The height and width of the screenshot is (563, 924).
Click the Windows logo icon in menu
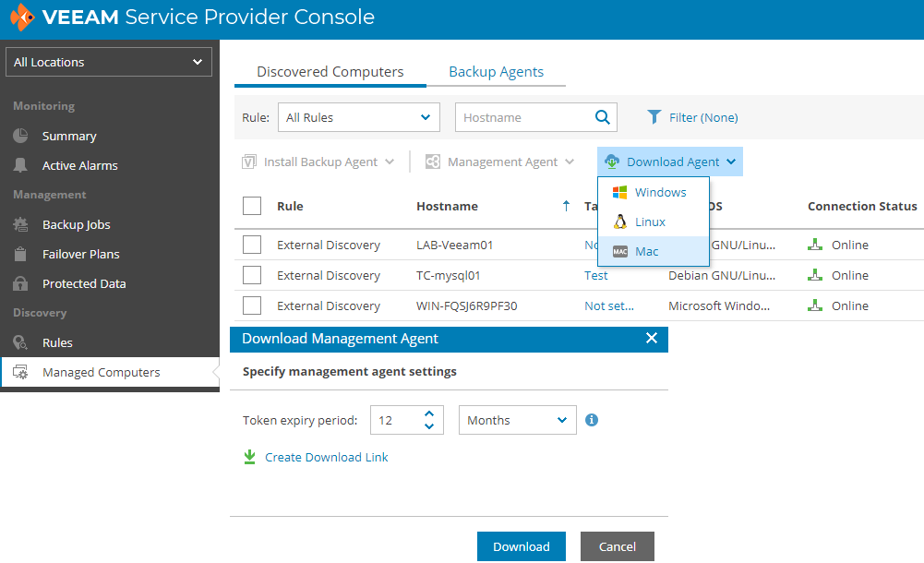point(620,192)
